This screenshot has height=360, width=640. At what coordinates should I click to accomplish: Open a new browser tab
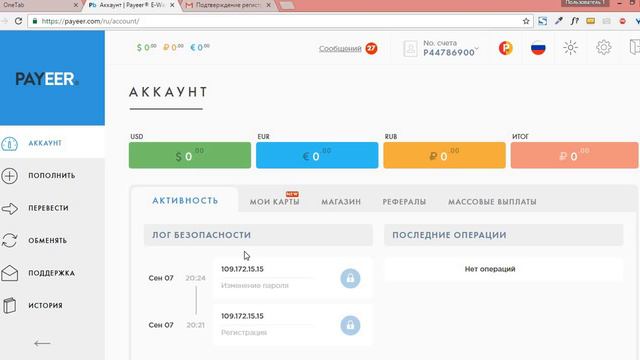pyautogui.click(x=287, y=5)
